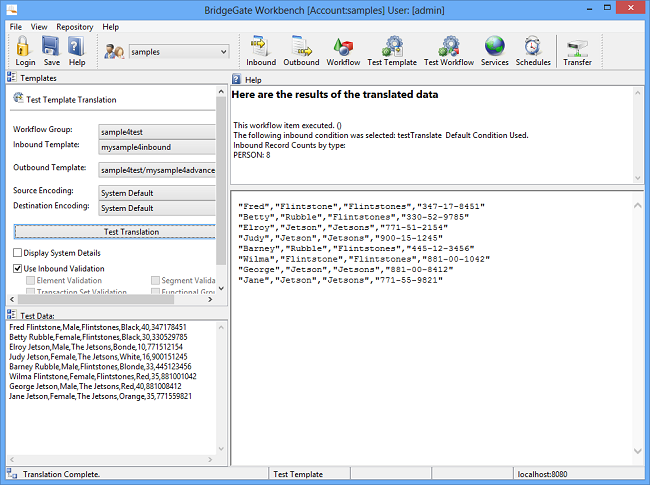The image size is (650, 485).
Task: Click the Jane Jetson test data line
Action: (100, 396)
